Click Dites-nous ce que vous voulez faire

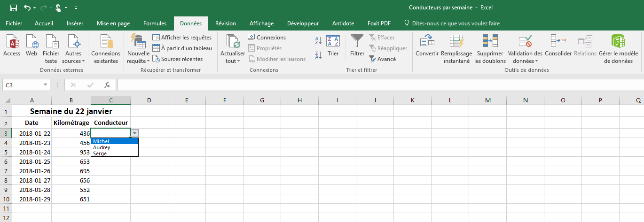452,23
